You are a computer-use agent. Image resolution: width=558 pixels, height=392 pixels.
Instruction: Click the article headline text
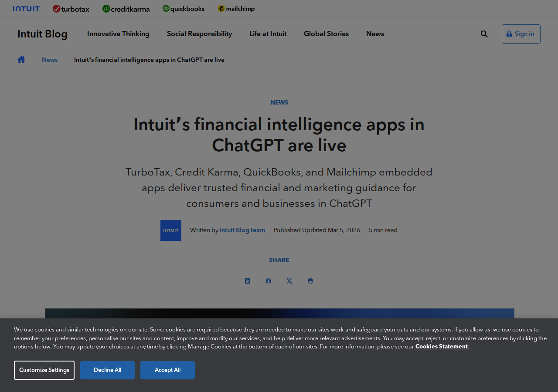[279, 135]
